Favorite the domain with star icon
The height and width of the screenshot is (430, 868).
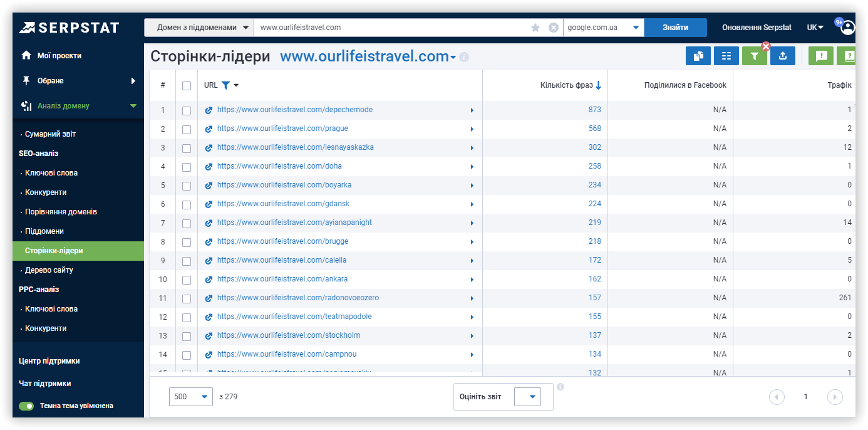click(x=535, y=28)
